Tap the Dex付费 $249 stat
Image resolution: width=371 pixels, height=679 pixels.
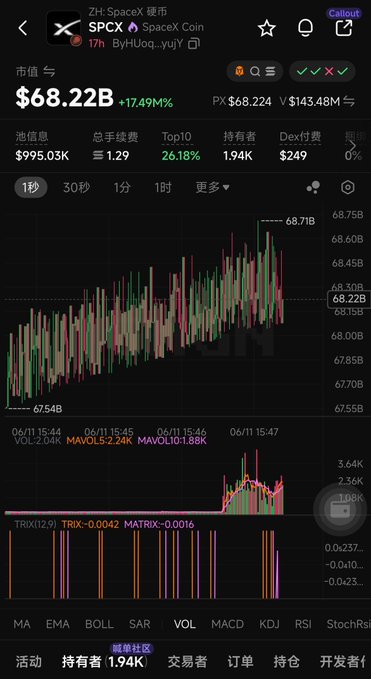(300, 146)
